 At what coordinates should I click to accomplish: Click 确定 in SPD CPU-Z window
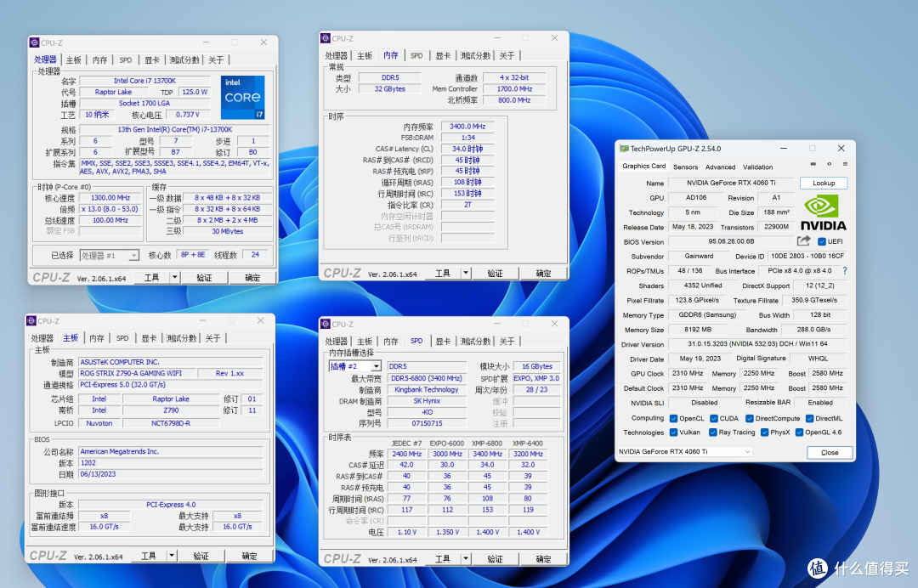click(543, 559)
